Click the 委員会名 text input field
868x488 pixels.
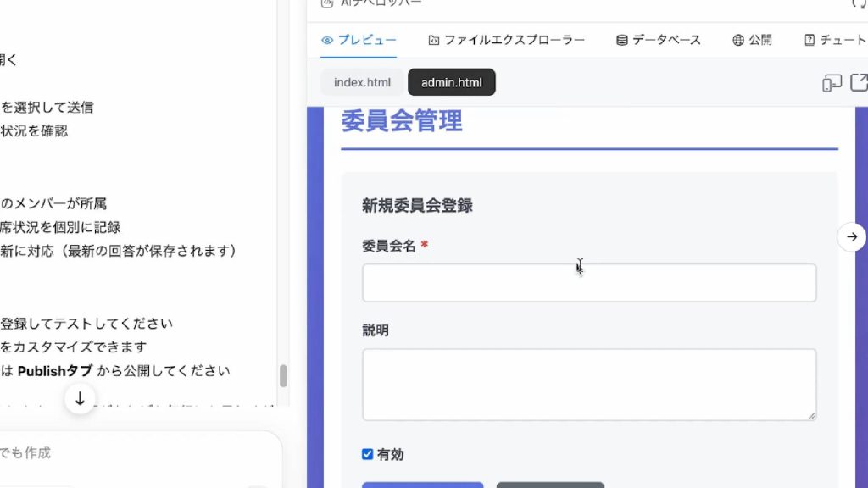tap(589, 283)
